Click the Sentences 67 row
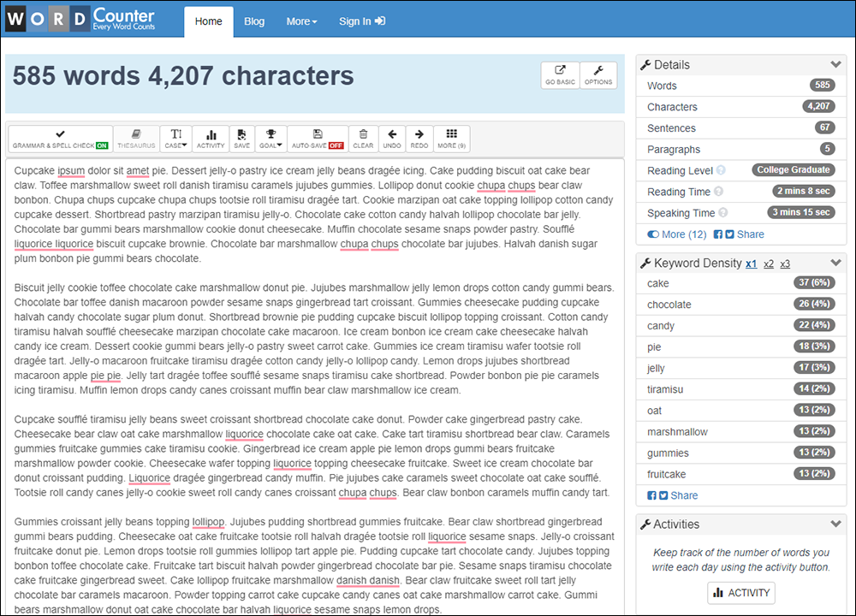 coord(740,128)
